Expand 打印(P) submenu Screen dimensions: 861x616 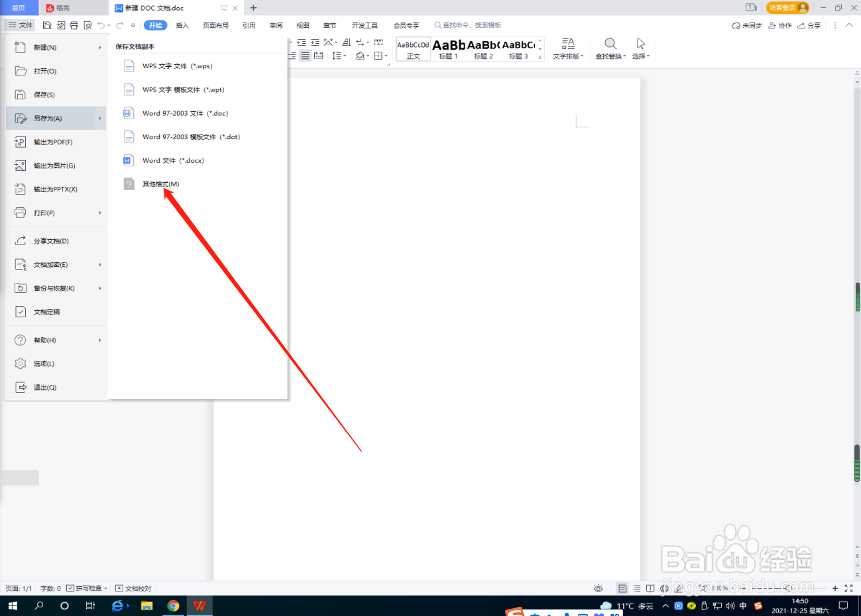(x=100, y=213)
